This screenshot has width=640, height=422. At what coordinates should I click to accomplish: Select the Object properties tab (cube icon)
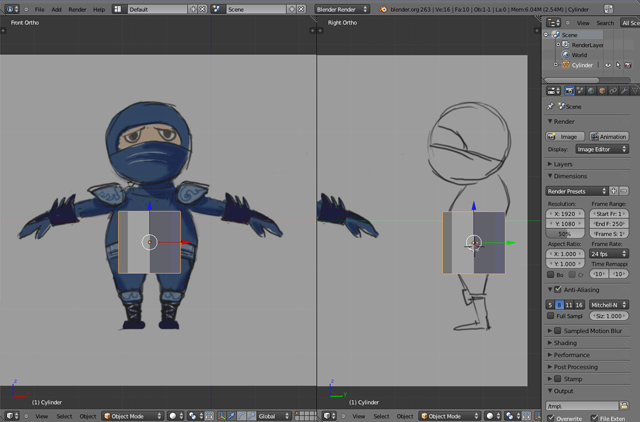point(602,91)
